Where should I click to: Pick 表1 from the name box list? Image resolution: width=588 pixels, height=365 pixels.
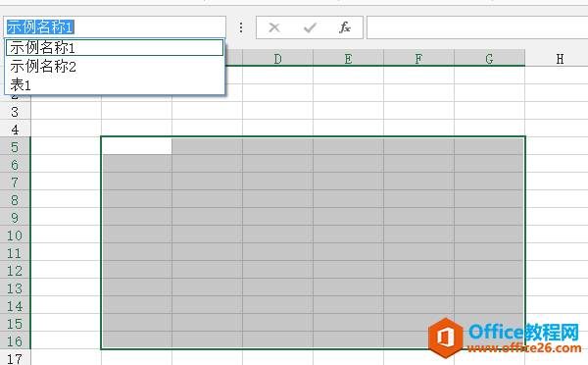coord(115,84)
